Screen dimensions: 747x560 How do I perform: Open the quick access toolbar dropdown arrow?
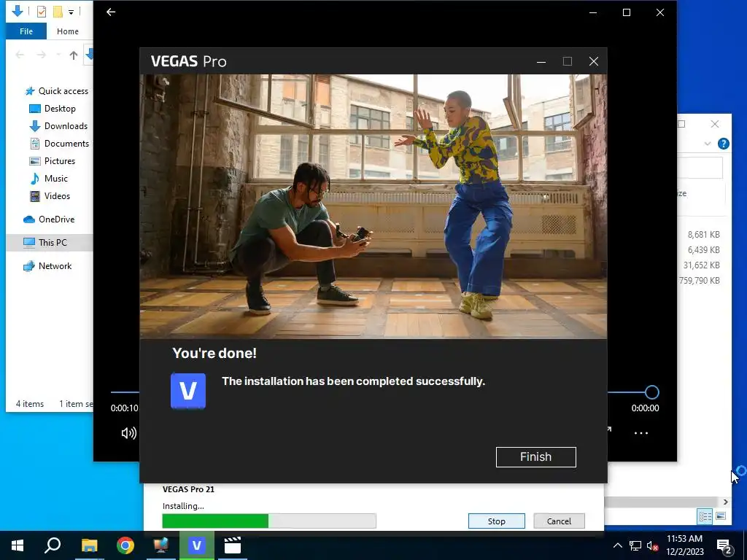(x=71, y=12)
